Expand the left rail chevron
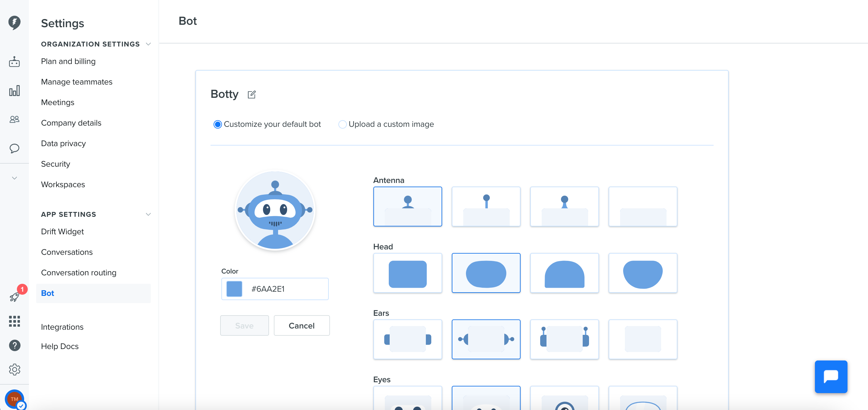 [14, 178]
